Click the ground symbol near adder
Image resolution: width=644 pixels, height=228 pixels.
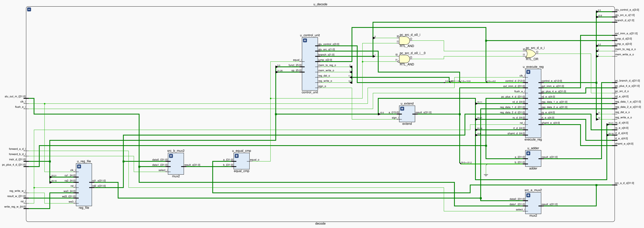point(486,175)
